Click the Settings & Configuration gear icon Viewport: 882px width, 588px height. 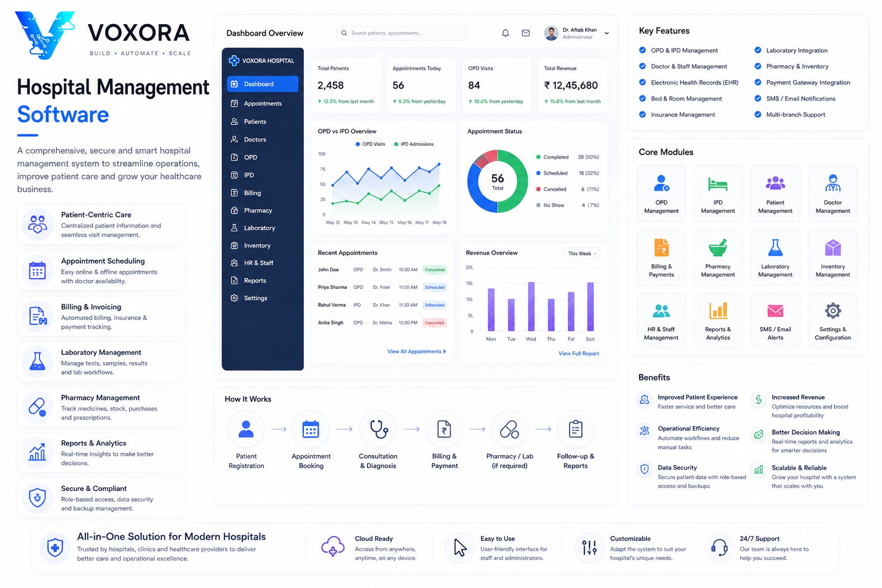[x=833, y=311]
